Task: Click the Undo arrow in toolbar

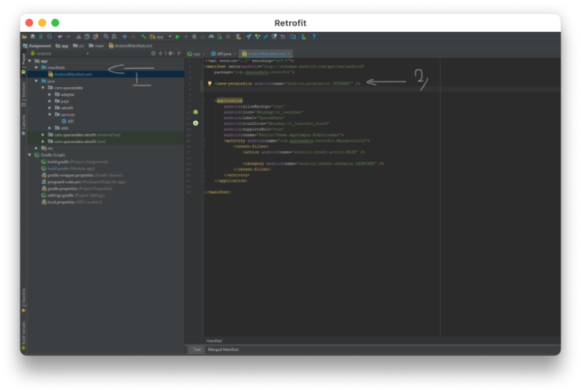Action: [x=60, y=36]
